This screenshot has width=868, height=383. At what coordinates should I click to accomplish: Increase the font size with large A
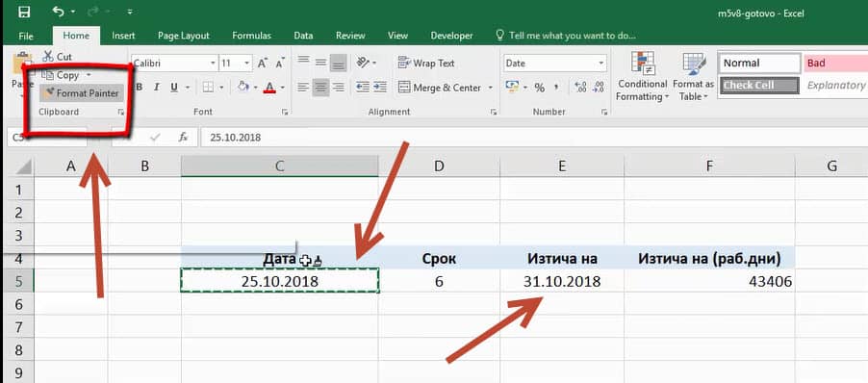[263, 64]
